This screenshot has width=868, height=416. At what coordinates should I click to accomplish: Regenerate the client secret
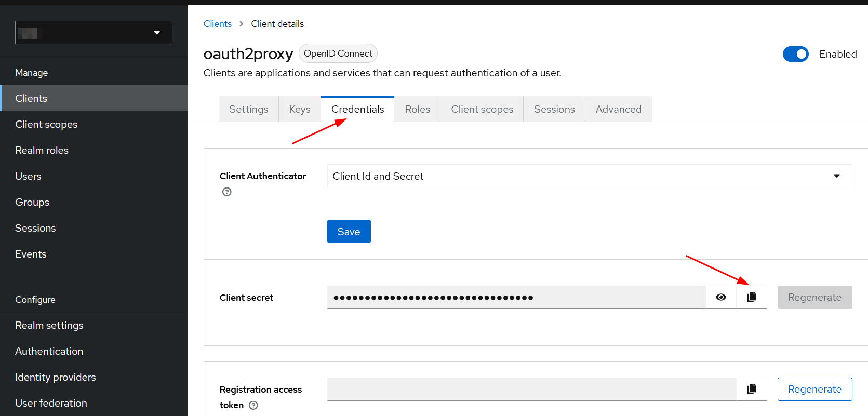coord(814,297)
